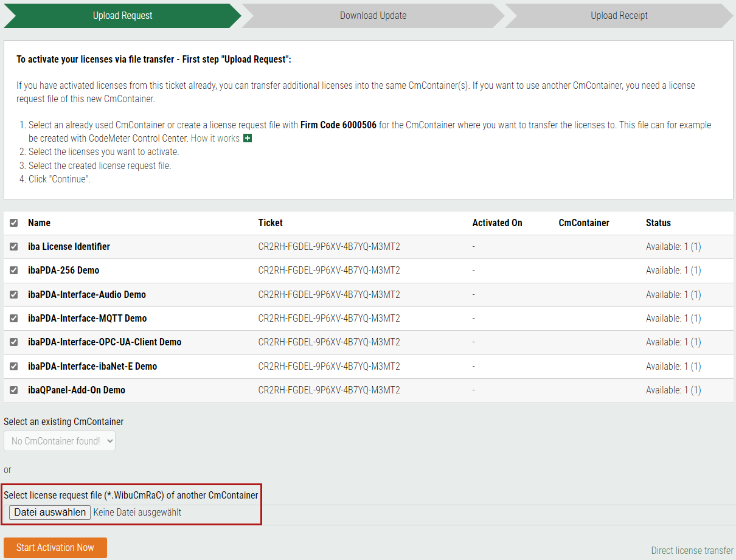736x560 pixels.
Task: Uncheck the iba License Identifier checkbox
Action: tap(14, 247)
